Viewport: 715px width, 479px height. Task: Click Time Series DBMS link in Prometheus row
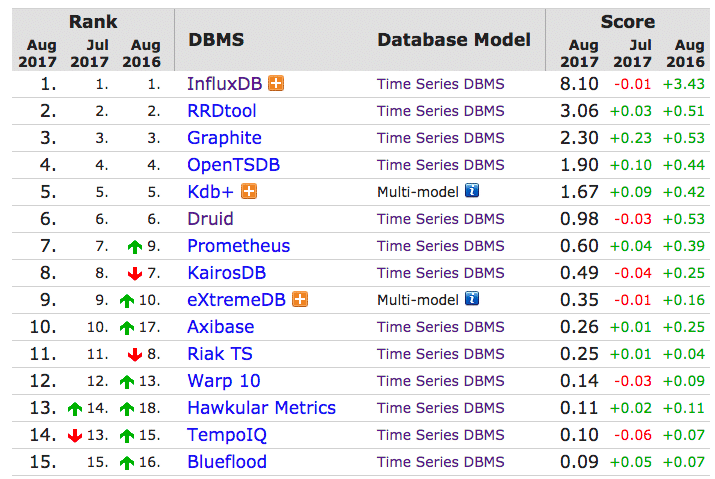pos(440,245)
